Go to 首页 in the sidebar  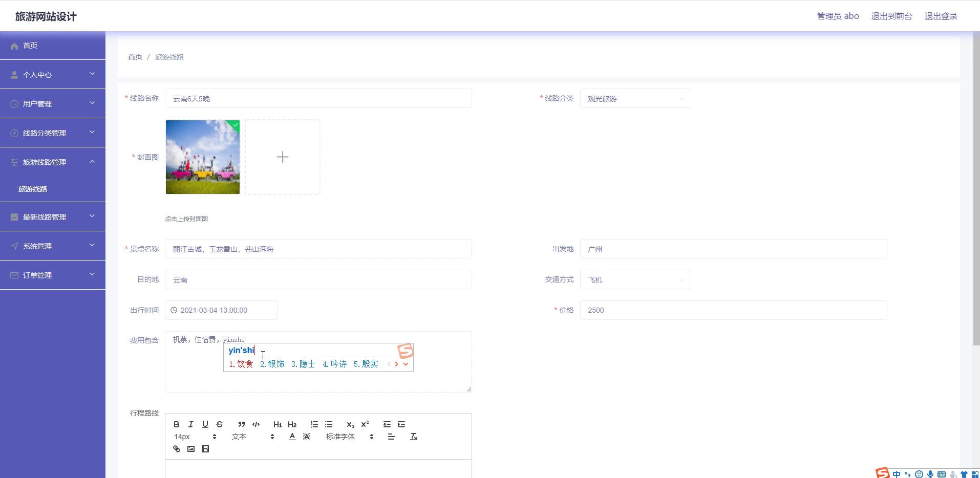53,46
